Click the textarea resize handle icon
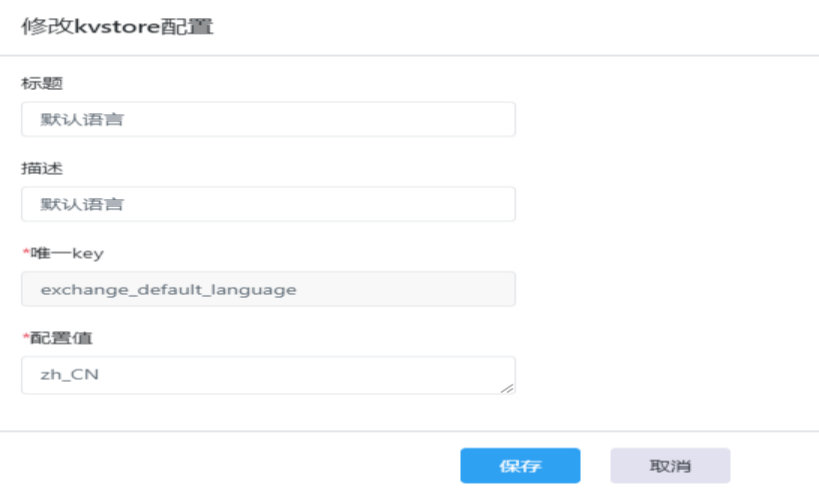This screenshot has width=819, height=499. 507,388
